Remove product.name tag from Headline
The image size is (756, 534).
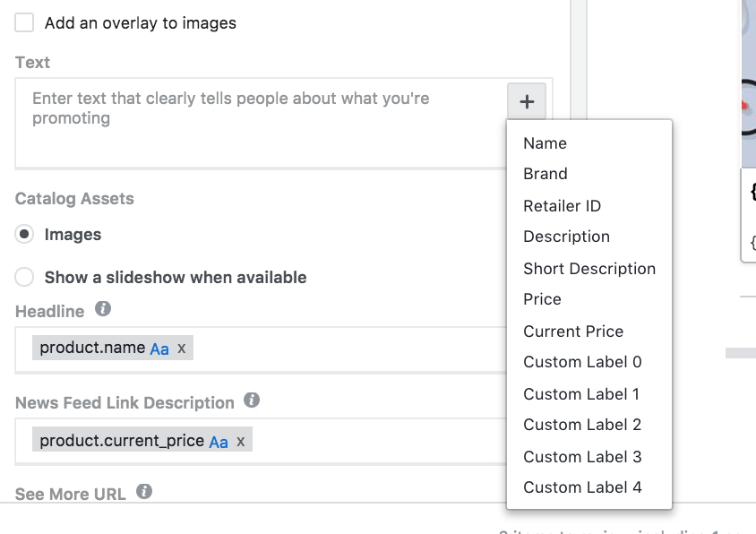coord(181,348)
